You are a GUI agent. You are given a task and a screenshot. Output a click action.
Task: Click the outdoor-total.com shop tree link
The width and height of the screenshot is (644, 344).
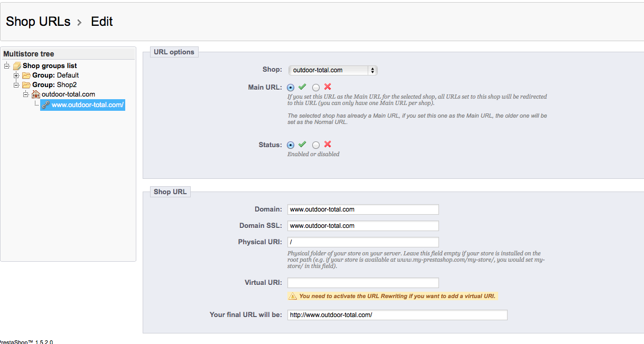[x=68, y=94]
